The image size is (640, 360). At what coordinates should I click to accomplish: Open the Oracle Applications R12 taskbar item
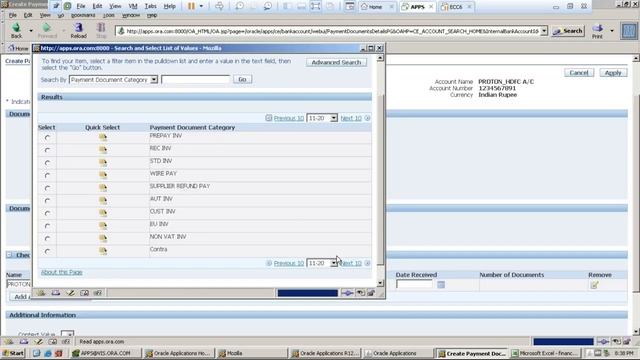[x=325, y=353]
